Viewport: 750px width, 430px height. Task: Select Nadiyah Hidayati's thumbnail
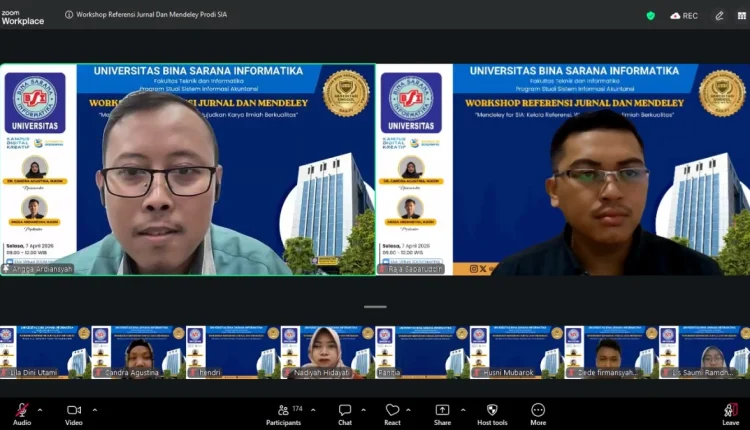[328, 353]
